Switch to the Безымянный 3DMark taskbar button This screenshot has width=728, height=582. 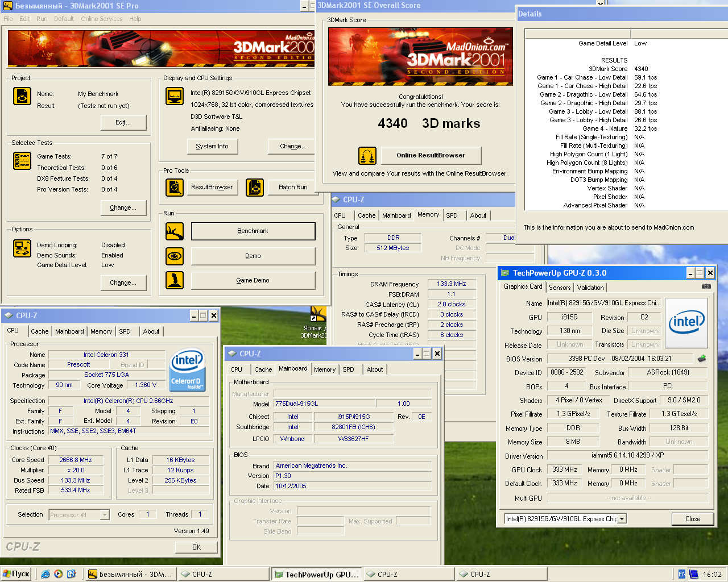130,574
